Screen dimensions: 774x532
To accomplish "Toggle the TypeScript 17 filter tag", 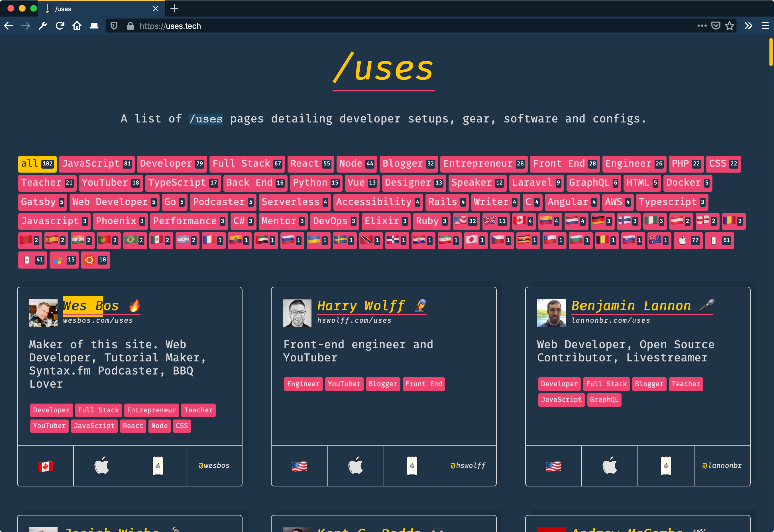I will tap(183, 183).
